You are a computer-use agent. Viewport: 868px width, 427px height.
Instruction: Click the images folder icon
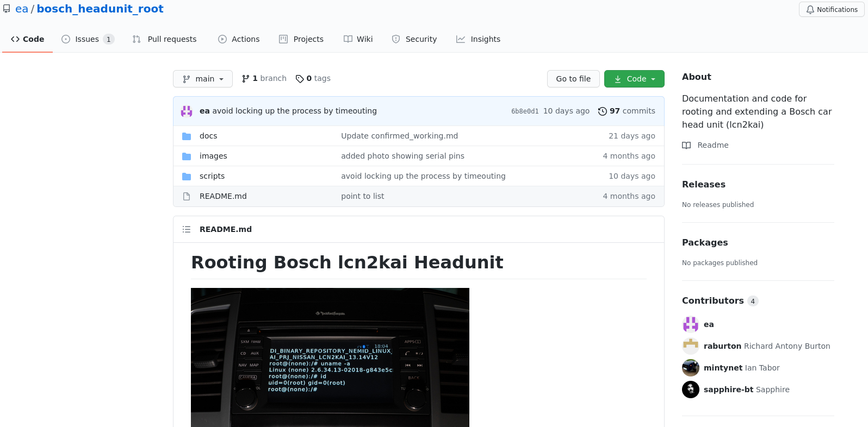coord(187,156)
